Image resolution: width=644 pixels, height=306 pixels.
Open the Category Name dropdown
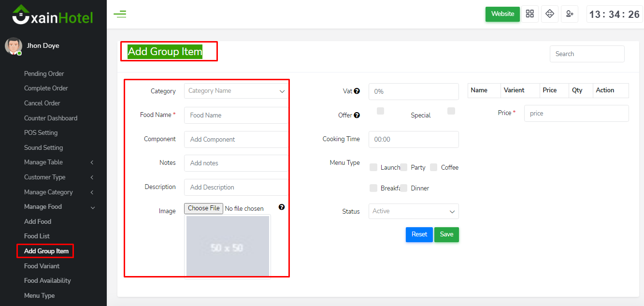pos(236,91)
